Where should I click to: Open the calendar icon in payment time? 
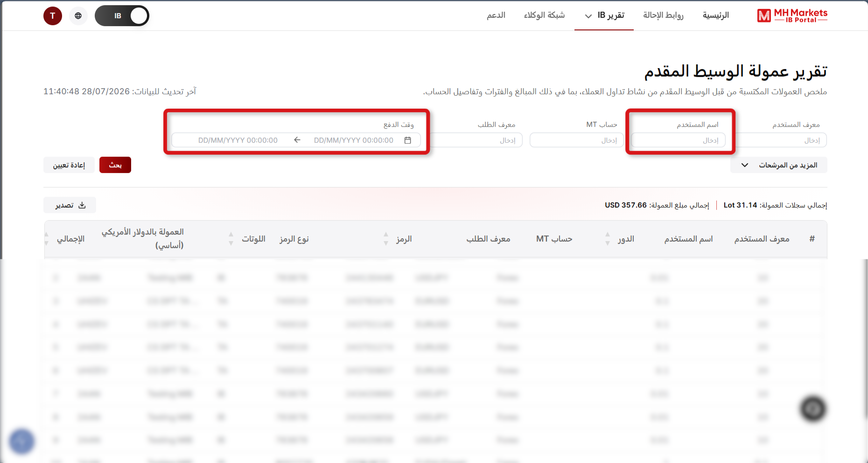[x=407, y=140]
